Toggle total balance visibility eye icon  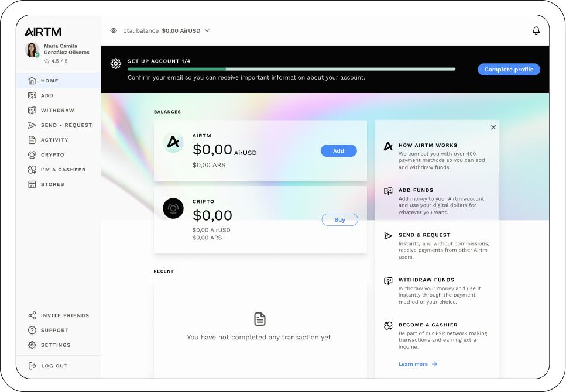click(114, 30)
